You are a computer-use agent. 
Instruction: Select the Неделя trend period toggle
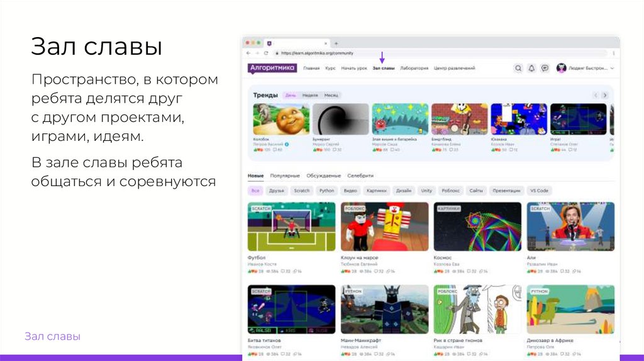[310, 95]
